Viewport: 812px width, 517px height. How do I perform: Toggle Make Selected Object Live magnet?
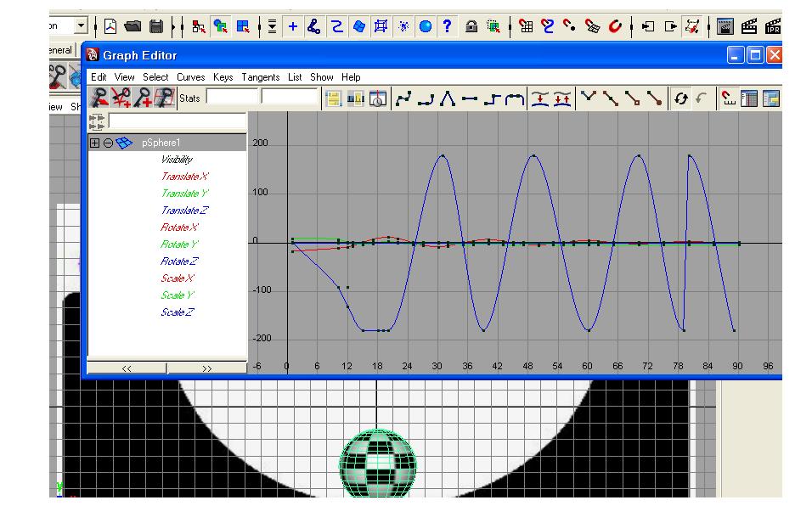(x=615, y=26)
